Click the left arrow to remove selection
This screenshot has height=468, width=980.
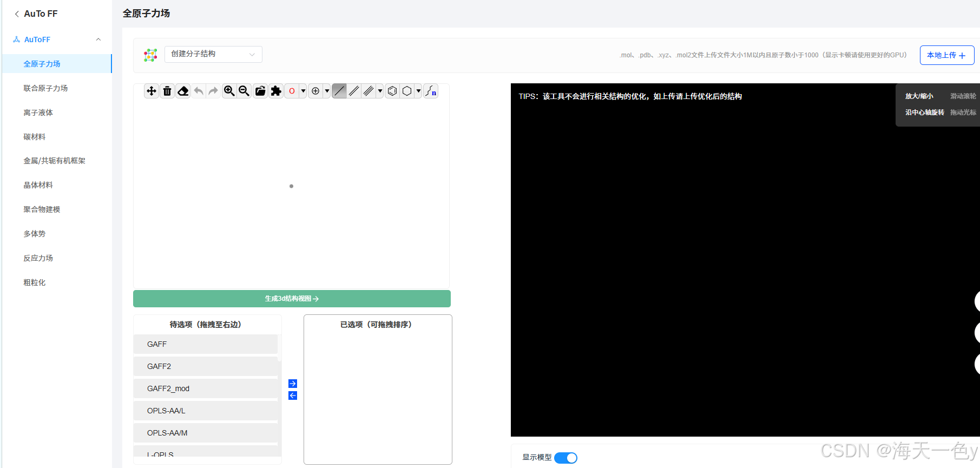(293, 396)
